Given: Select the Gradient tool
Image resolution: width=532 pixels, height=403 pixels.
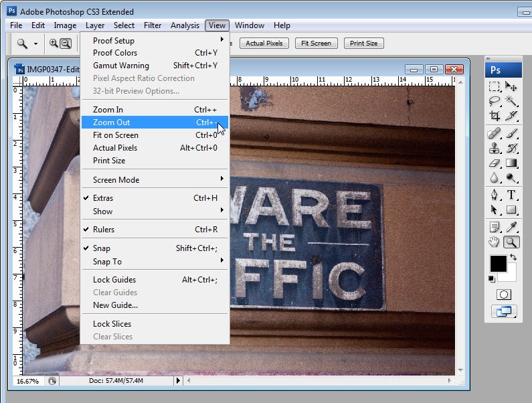Looking at the screenshot, I should tap(511, 163).
